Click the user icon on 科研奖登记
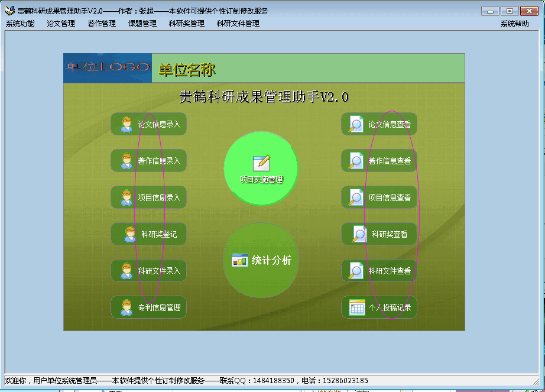This screenshot has width=545, height=392. (x=130, y=234)
